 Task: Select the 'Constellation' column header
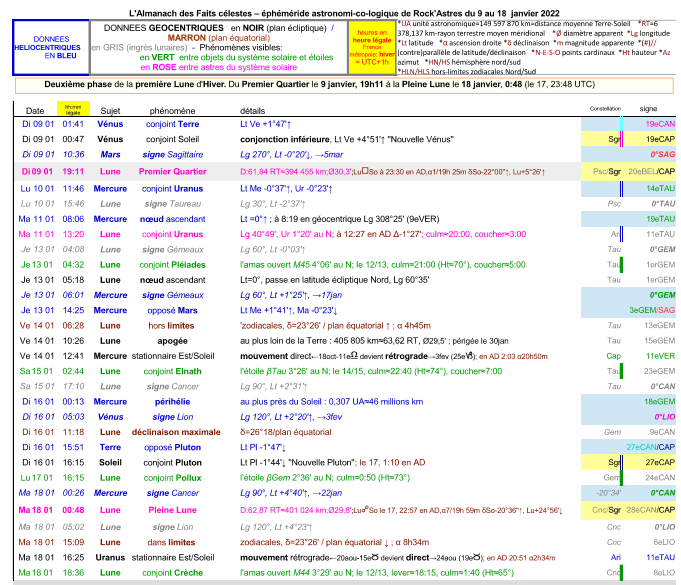tap(605, 107)
